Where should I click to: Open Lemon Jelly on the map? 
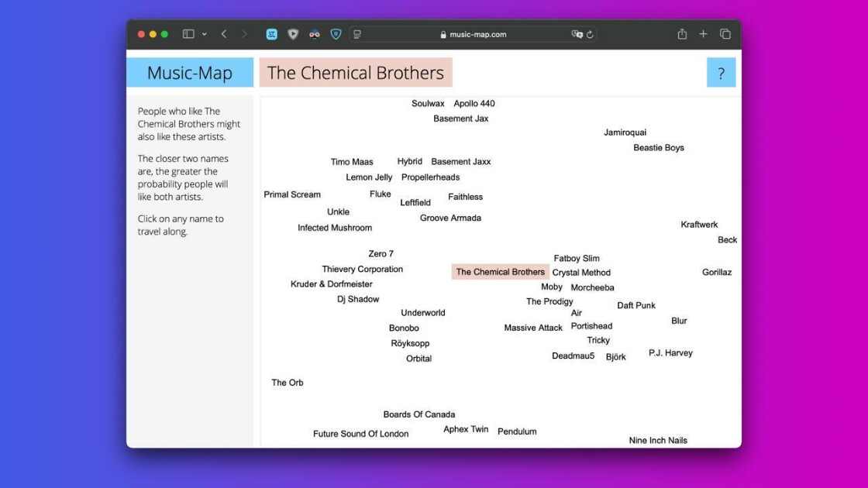click(x=369, y=177)
